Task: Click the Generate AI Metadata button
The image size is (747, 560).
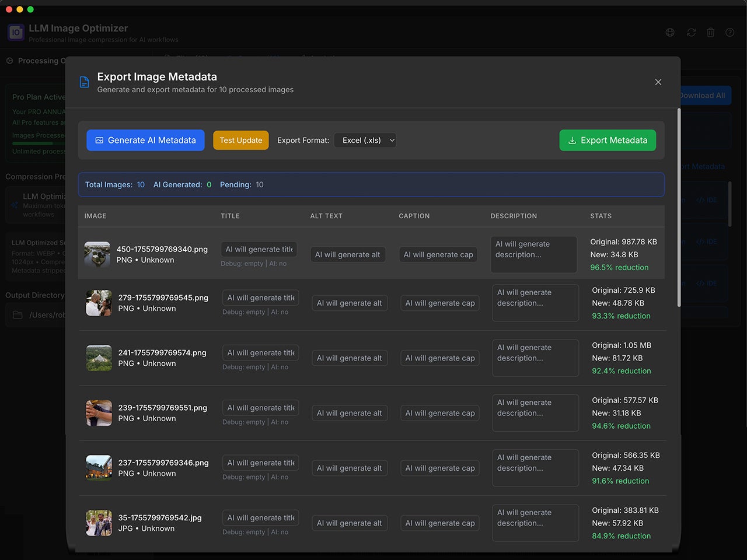Action: coord(145,140)
